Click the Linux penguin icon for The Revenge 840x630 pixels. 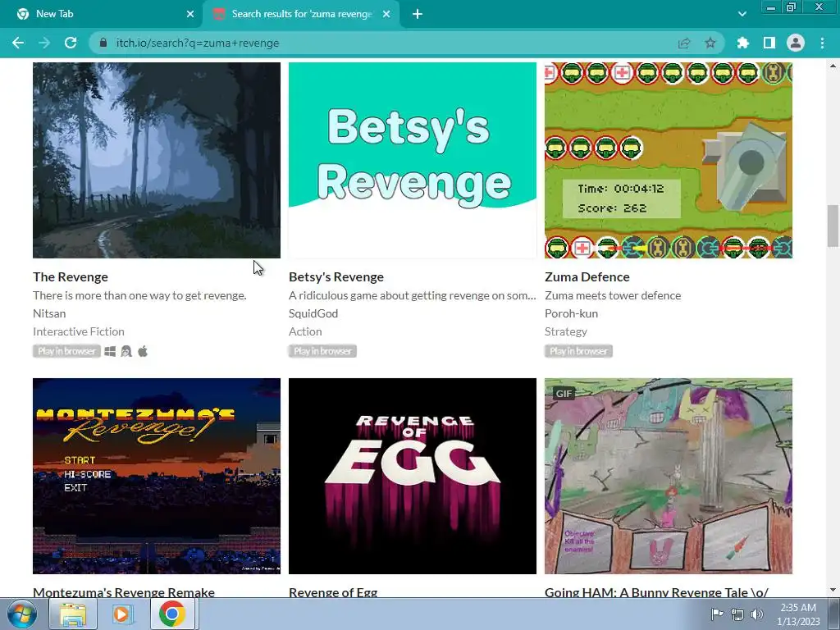click(x=126, y=351)
